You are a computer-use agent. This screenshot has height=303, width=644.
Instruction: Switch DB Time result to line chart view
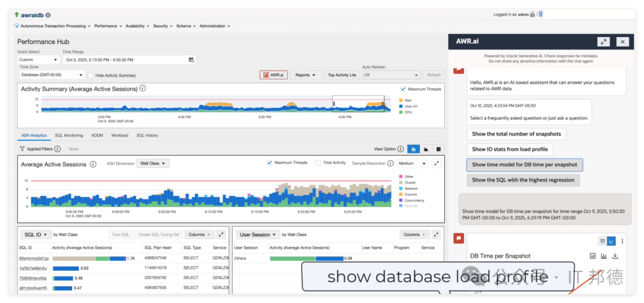[x=611, y=242]
